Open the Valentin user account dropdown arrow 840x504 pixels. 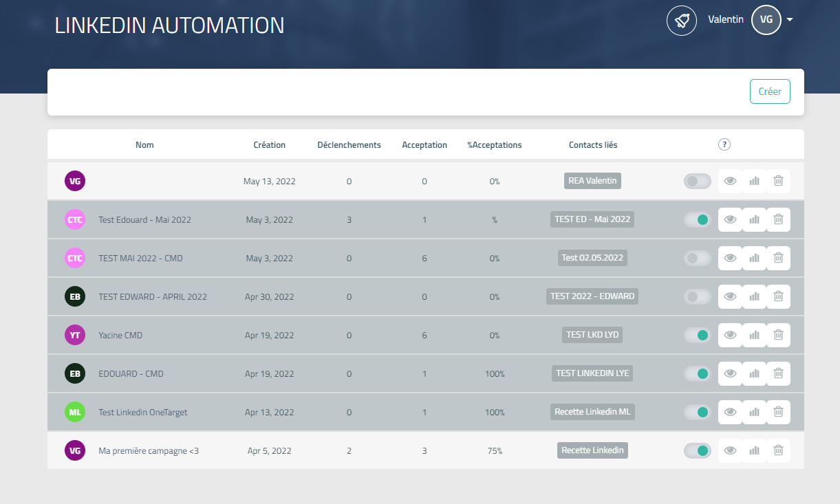coord(790,20)
